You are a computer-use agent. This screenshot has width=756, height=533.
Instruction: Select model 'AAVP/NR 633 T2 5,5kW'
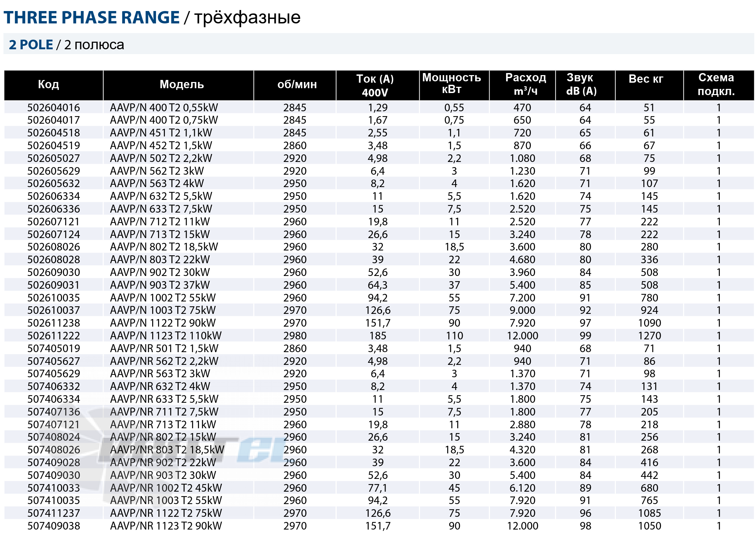coord(164,399)
